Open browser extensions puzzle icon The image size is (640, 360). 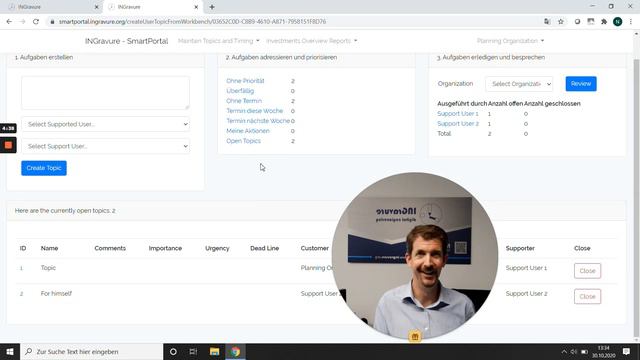604,22
